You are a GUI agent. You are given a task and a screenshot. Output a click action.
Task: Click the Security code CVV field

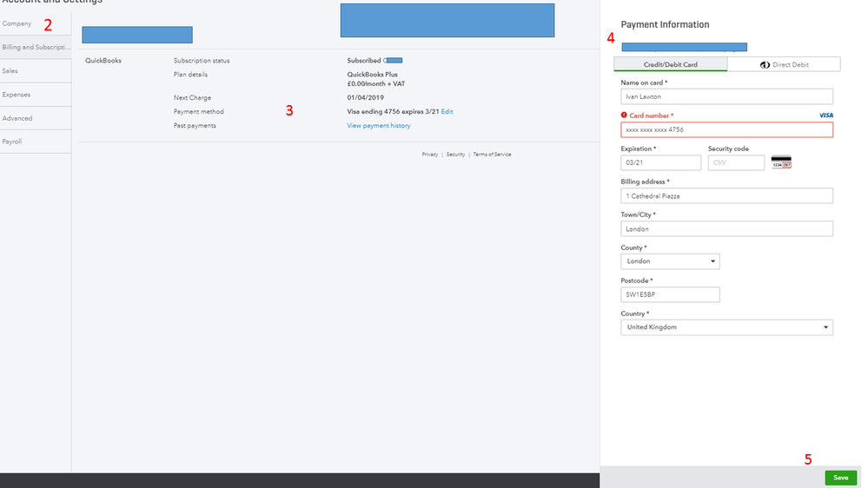tap(736, 162)
